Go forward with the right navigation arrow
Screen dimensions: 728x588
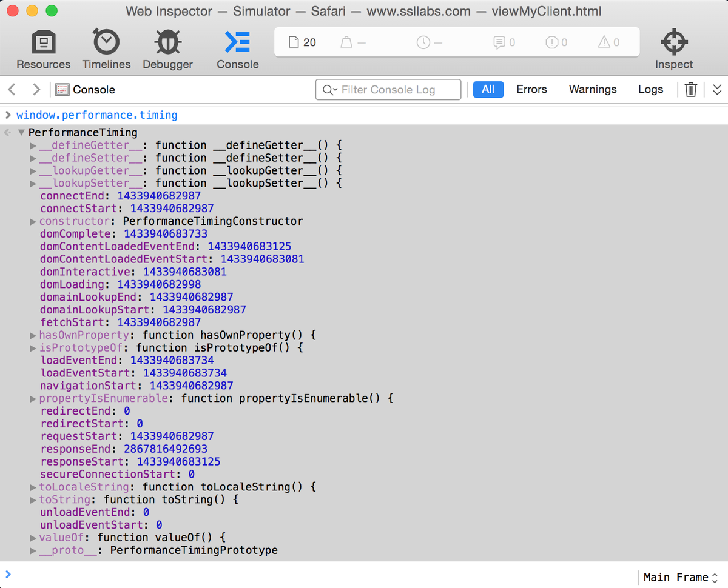tap(36, 90)
